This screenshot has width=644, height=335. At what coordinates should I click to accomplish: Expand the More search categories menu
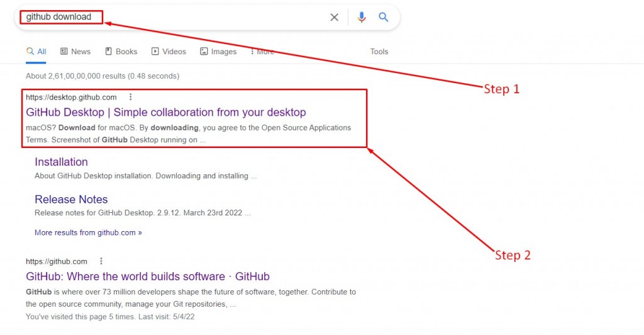[262, 52]
